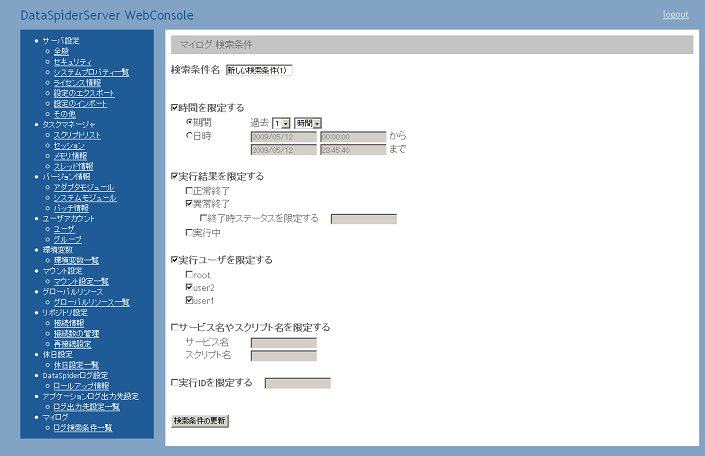Click the タスクマネージャ section heading
Screen dimensions: 705x456
tap(69, 124)
